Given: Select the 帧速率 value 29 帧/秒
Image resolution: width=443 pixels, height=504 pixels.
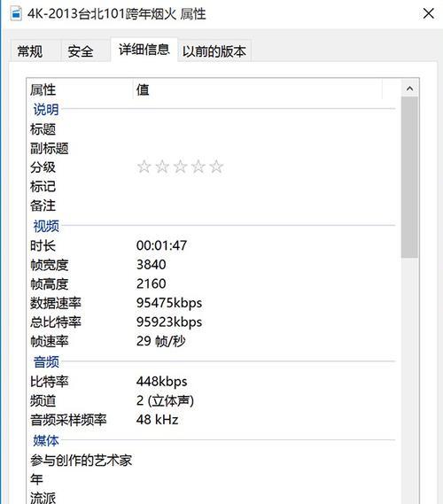Looking at the screenshot, I should click(160, 341).
